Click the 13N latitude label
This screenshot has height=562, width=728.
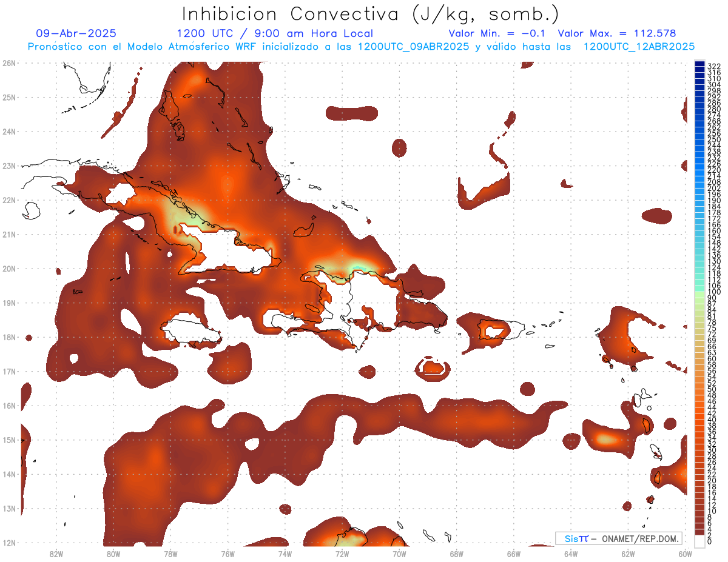point(9,509)
